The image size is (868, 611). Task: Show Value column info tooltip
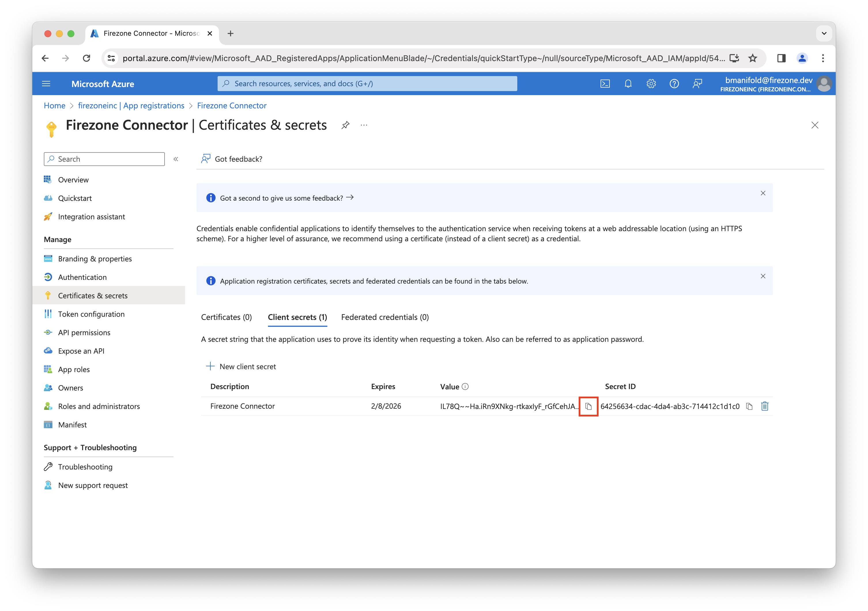point(465,386)
